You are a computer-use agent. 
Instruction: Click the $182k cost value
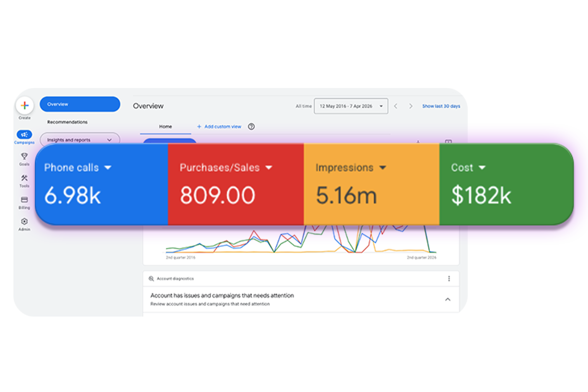[x=481, y=195]
